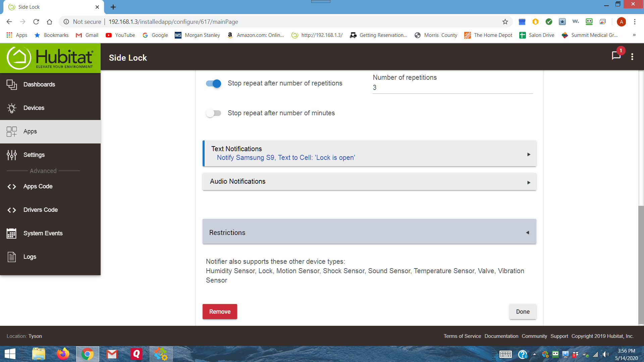Click the taskbar clock
644x362 pixels.
626,354
